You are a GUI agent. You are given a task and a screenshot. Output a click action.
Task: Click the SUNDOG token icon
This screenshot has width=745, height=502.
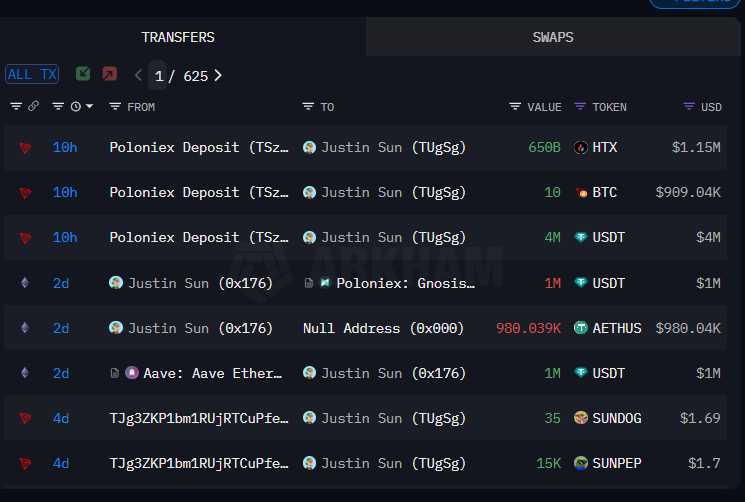[581, 418]
